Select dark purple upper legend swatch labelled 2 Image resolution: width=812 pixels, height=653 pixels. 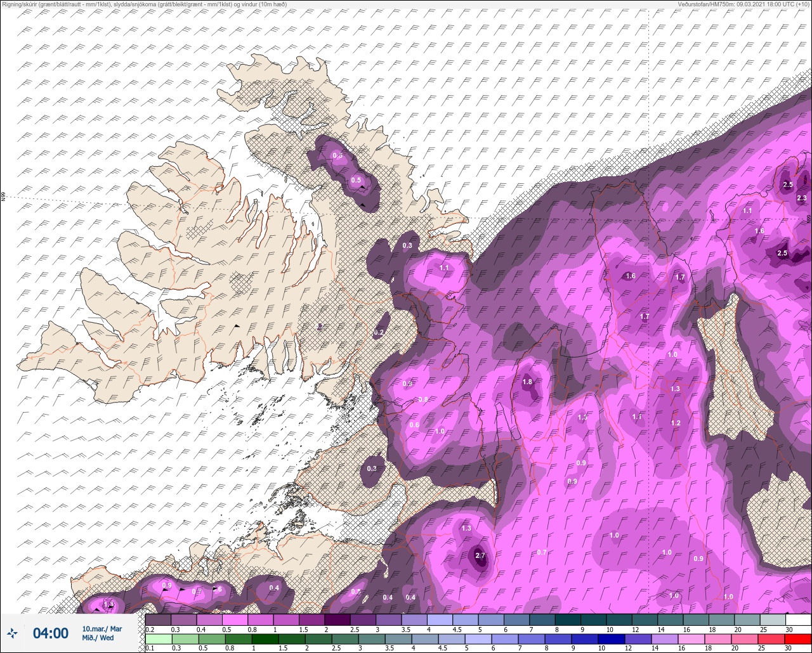(337, 619)
